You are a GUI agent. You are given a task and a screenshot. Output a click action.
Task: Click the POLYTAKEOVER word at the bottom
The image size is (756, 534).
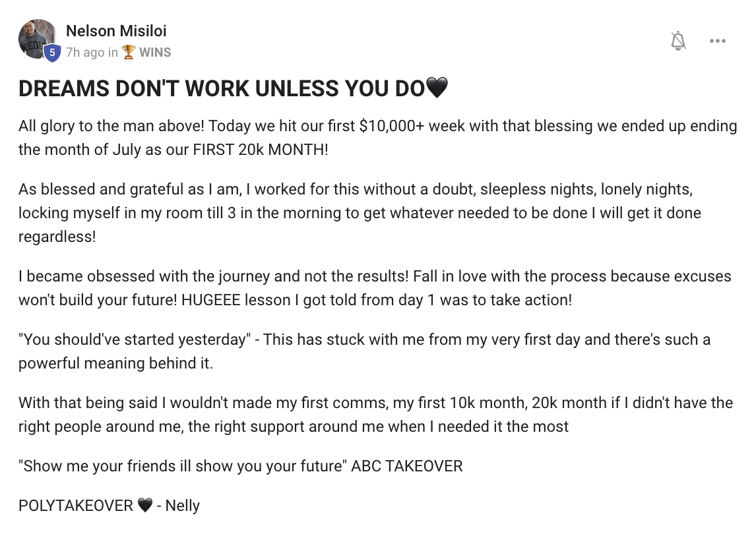click(x=75, y=506)
